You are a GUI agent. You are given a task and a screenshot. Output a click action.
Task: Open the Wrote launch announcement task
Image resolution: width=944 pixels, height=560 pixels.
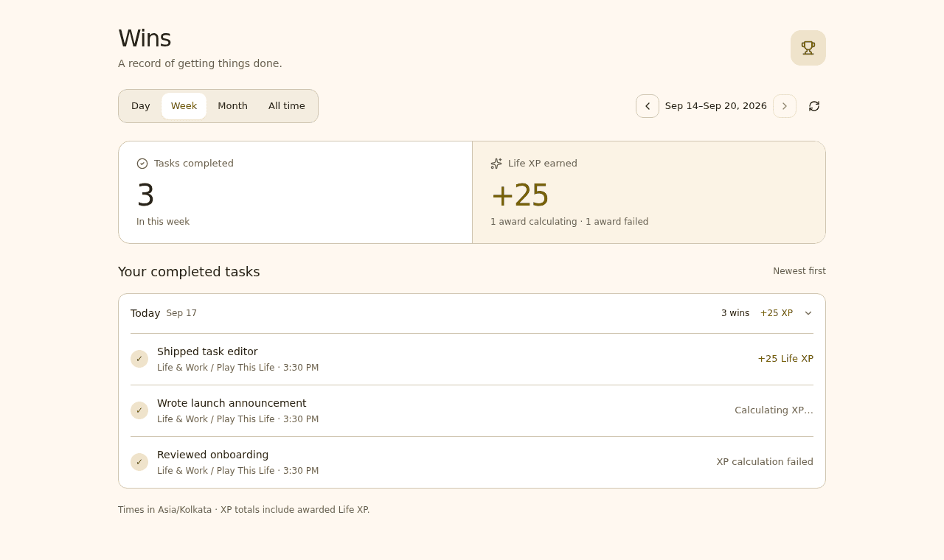pos(472,410)
